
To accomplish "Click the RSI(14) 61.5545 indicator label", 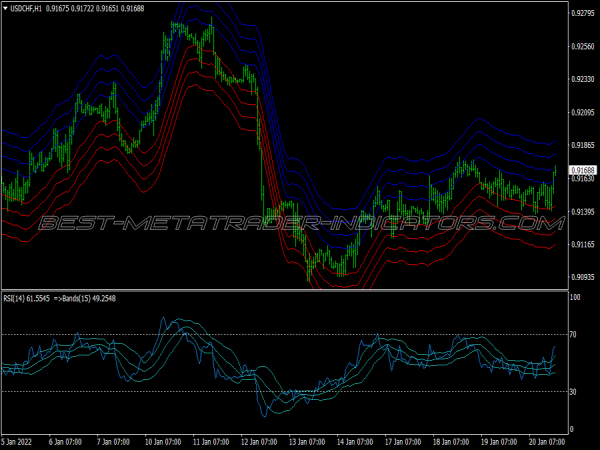I will [26, 298].
